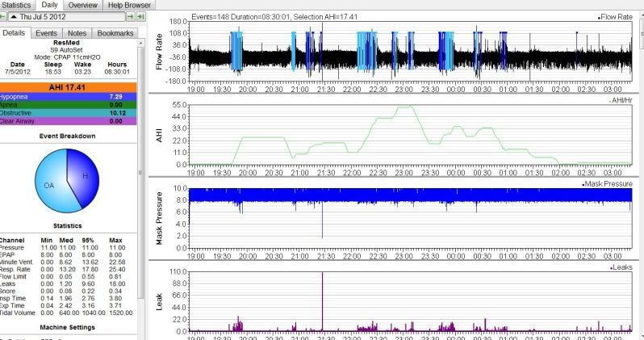The height and width of the screenshot is (340, 644).
Task: Click the Date value 7/5/2012
Action: 18,72
